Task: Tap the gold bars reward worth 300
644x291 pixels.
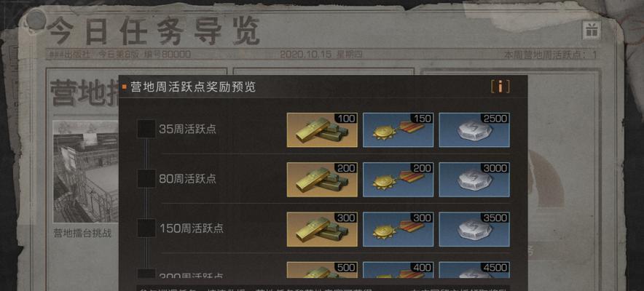Action: 322,229
